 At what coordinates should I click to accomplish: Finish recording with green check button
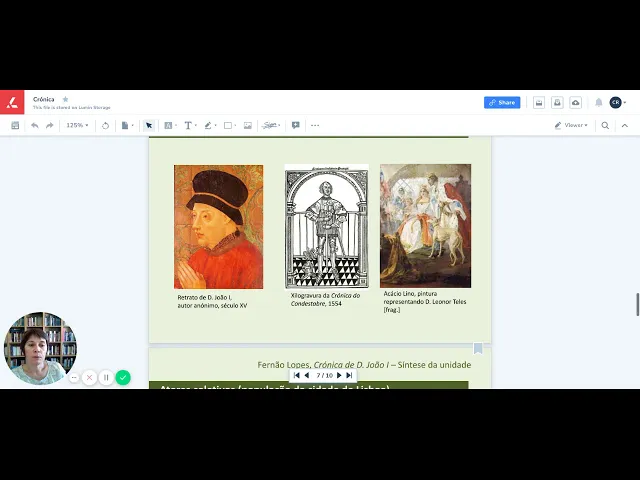pyautogui.click(x=123, y=378)
